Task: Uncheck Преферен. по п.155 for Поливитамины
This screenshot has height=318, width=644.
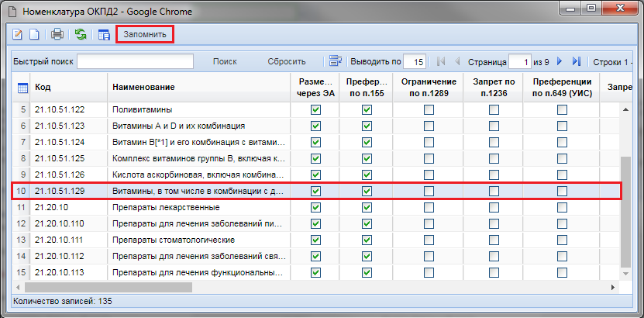Action: pyautogui.click(x=367, y=110)
